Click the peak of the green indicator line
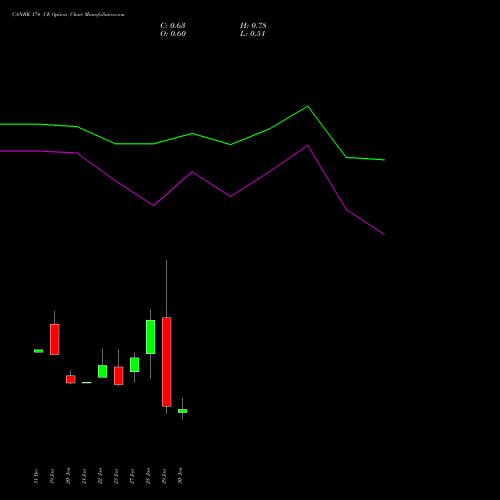Screen dimensions: 500x500 (x=308, y=107)
